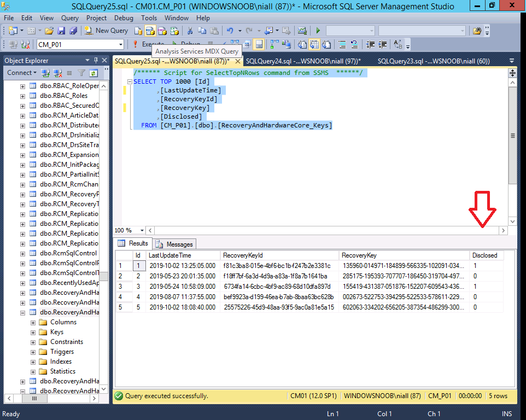This screenshot has width=526, height=420.
Task: Select Results to Text icon
Action: click(302, 44)
